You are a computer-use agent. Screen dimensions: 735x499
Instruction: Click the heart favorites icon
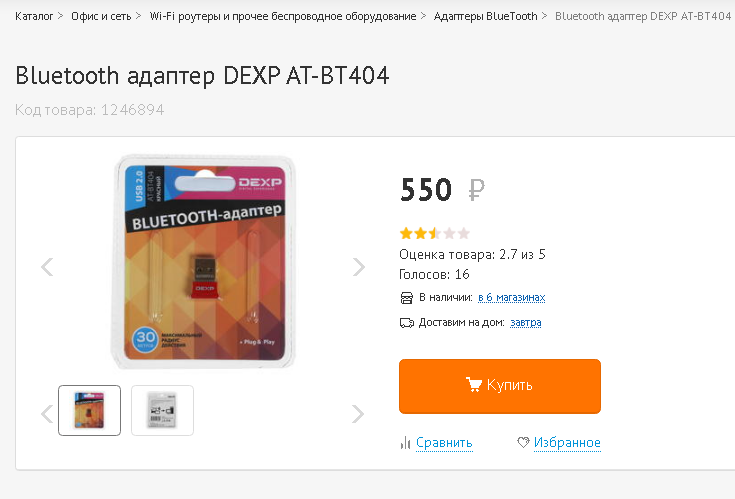pyautogui.click(x=523, y=442)
